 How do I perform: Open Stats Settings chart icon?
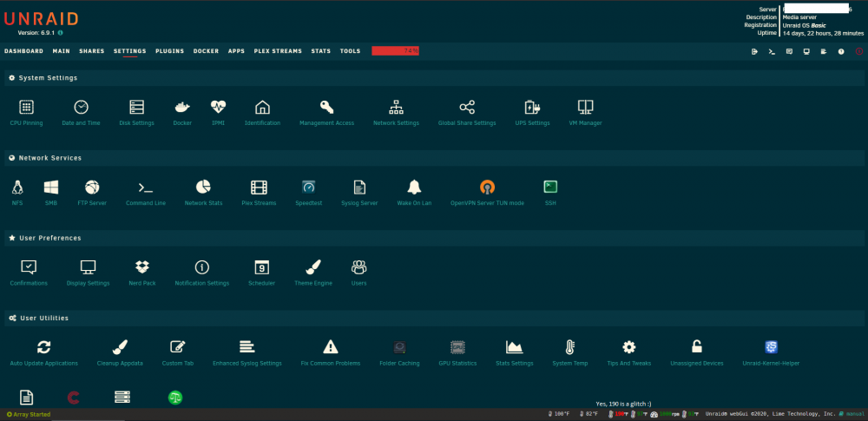pos(514,347)
